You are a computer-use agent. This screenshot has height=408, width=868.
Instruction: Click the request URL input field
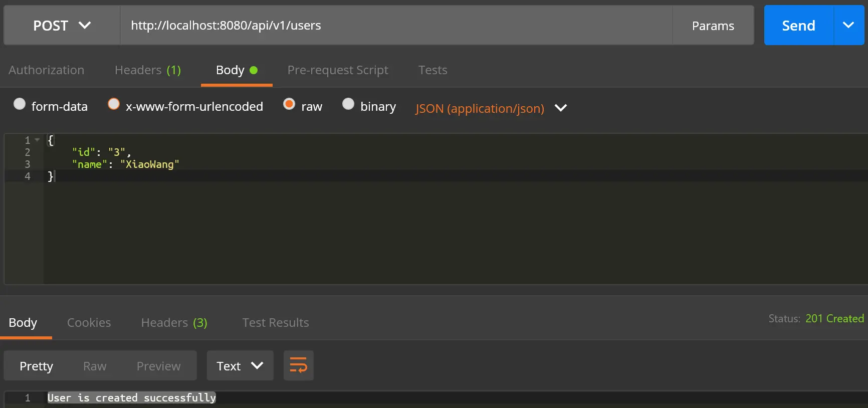click(x=396, y=25)
